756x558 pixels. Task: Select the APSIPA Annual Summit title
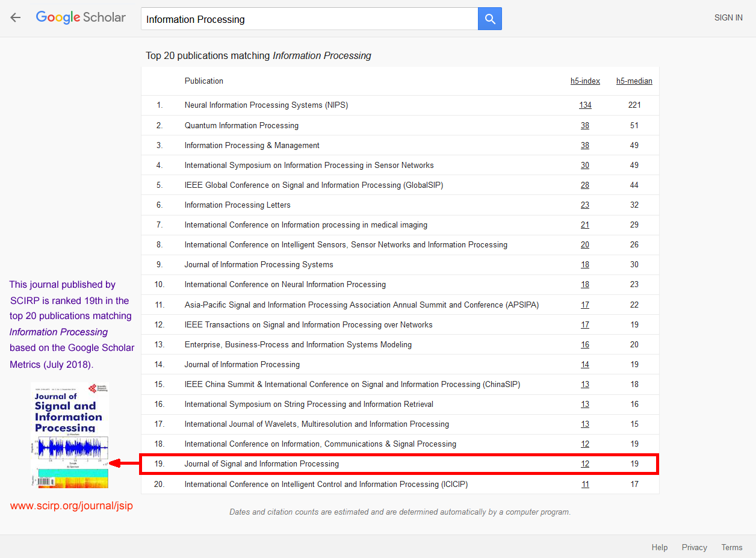362,305
